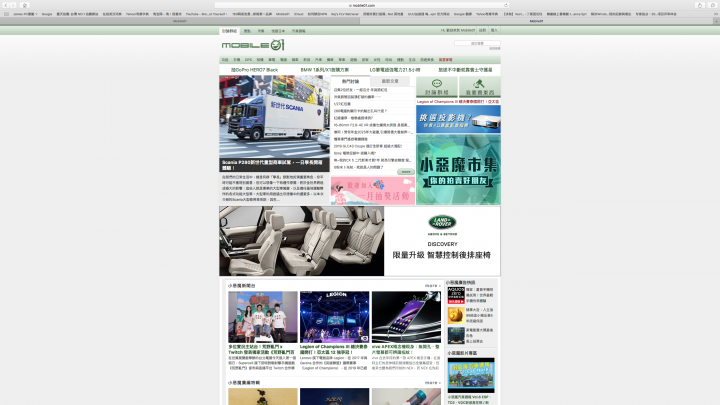Viewport: 720px width, 405px height.
Task: Open GPS category in green menu bar
Action: click(x=248, y=60)
